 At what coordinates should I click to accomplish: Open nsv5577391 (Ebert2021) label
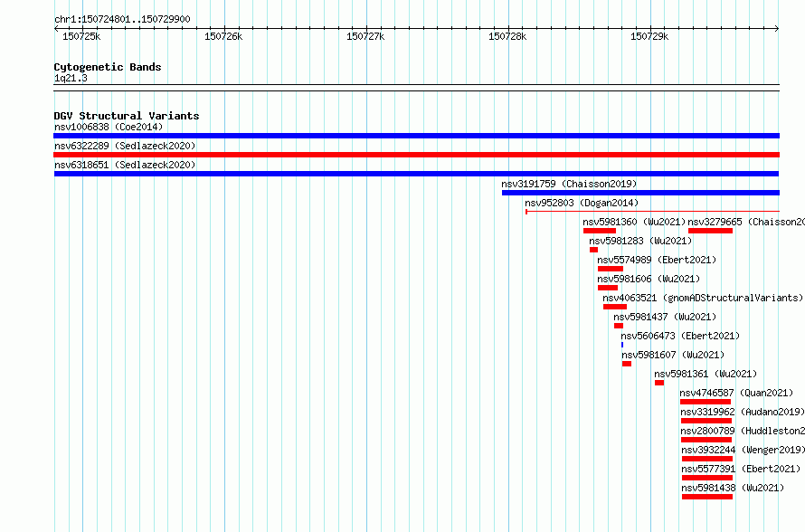pyautogui.click(x=741, y=469)
